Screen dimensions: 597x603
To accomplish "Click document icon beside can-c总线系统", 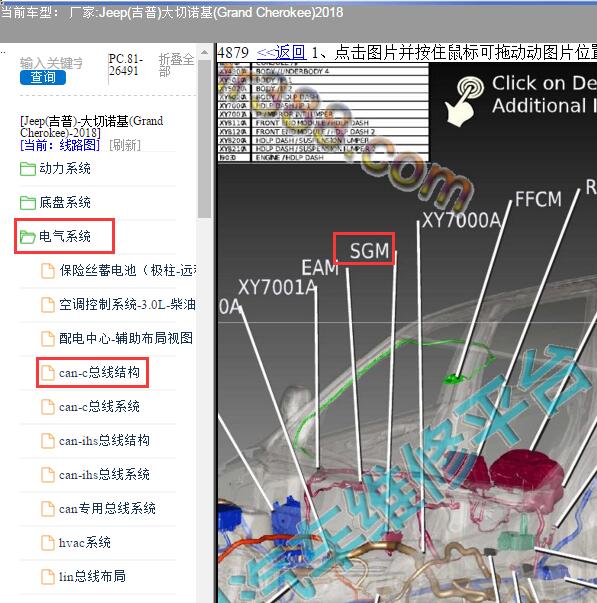I will point(48,407).
